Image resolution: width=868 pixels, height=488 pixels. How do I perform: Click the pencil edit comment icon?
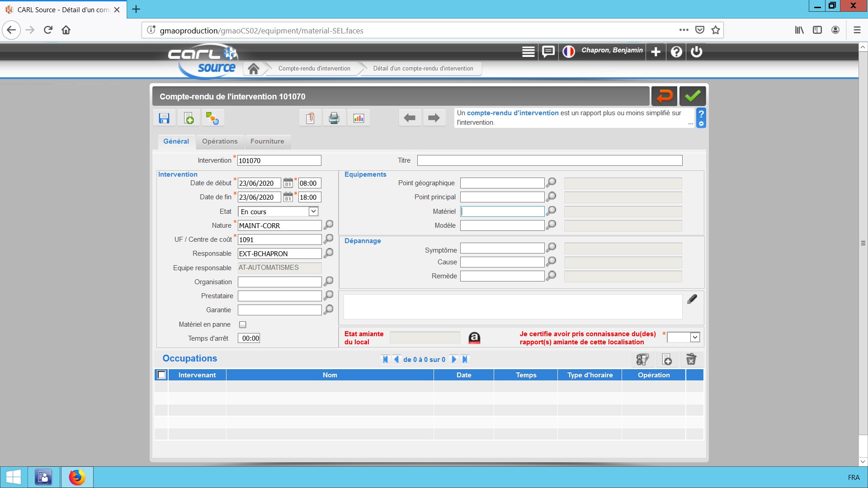coord(692,299)
